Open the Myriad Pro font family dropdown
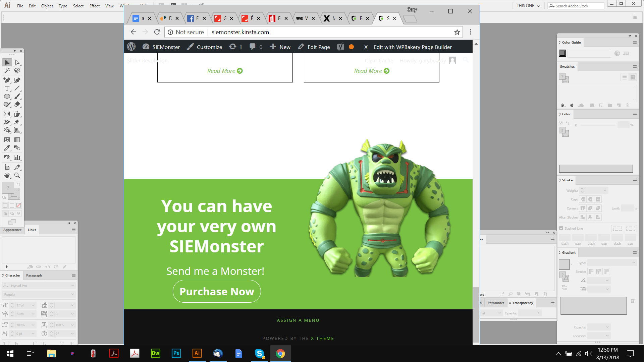 (x=72, y=286)
